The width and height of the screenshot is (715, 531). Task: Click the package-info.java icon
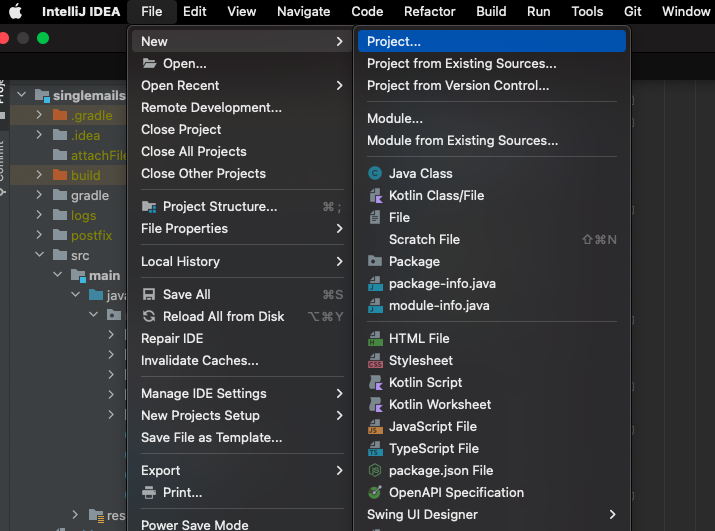point(375,284)
